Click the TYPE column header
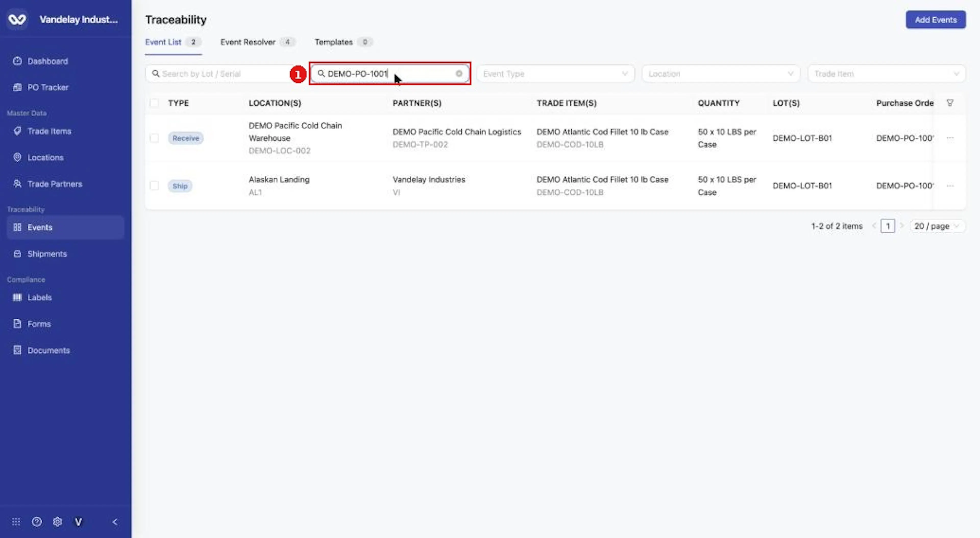Screen dimensions: 980x538 tap(178, 103)
